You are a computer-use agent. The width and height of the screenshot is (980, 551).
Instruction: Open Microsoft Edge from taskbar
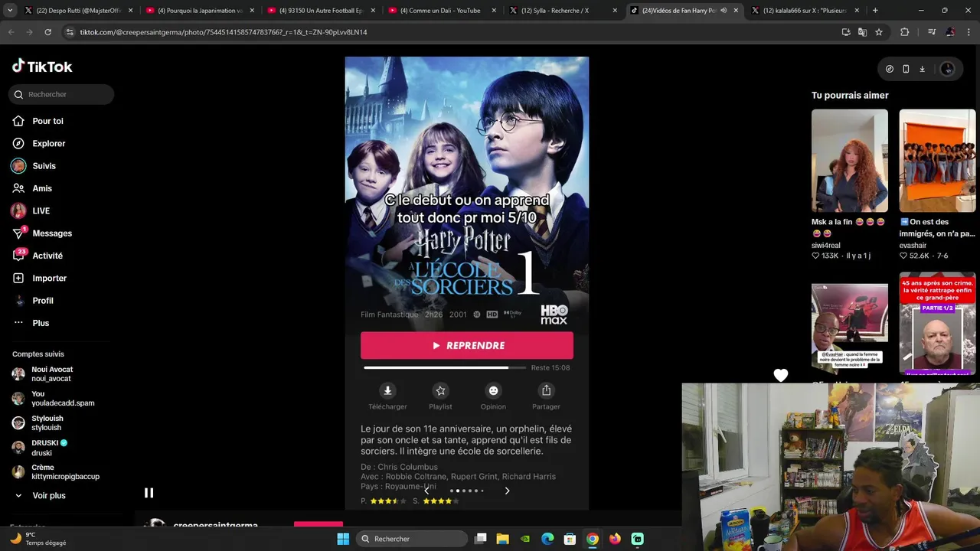click(547, 539)
